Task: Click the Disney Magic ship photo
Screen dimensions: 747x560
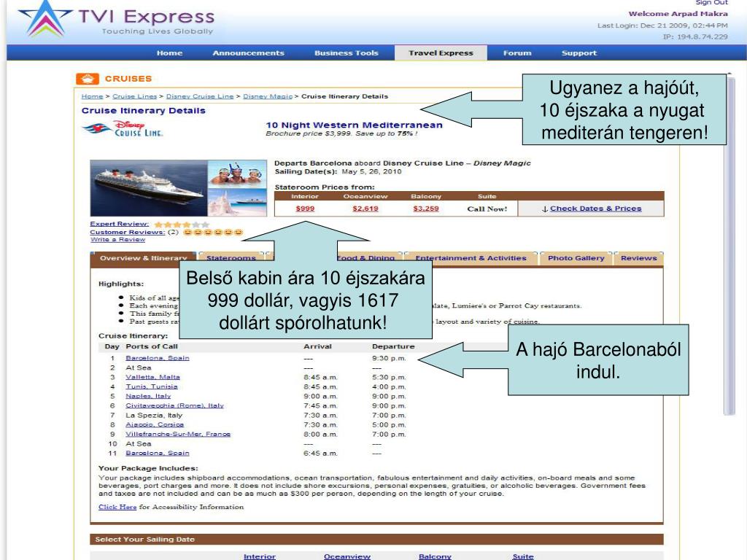Action: pyautogui.click(x=149, y=188)
